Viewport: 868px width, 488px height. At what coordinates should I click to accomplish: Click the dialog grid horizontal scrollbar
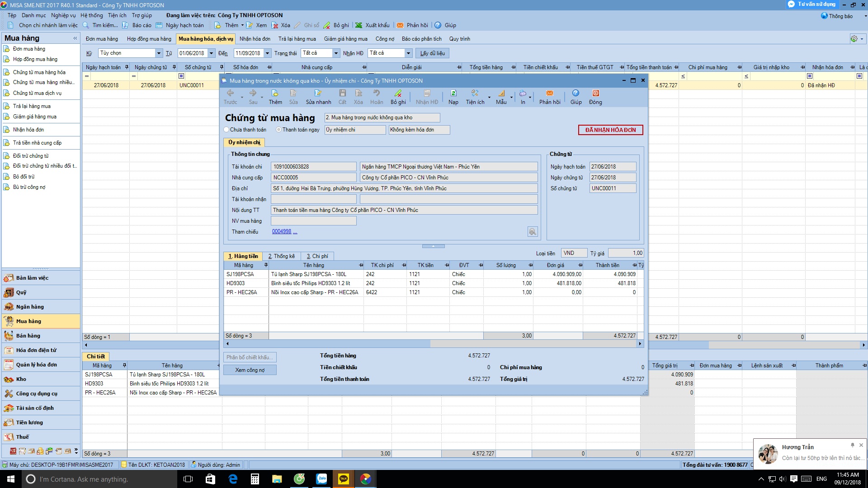tap(433, 344)
